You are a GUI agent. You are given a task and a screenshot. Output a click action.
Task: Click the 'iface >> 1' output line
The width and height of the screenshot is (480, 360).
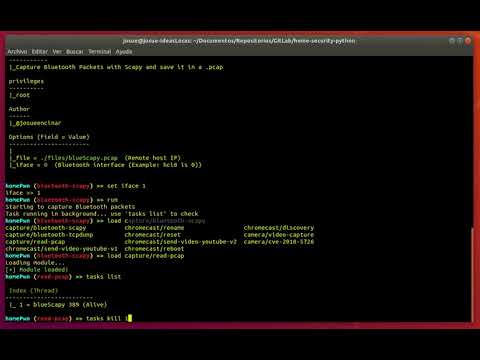23,193
